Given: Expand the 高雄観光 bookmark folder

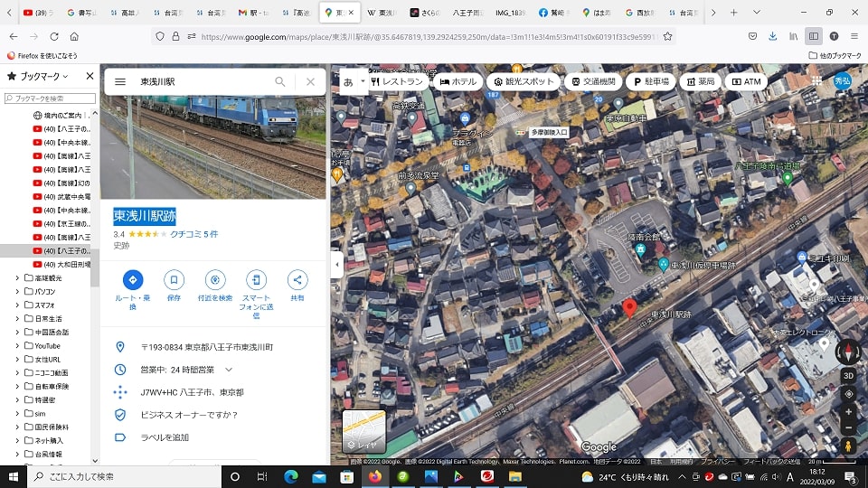Looking at the screenshot, I should pyautogui.click(x=17, y=277).
